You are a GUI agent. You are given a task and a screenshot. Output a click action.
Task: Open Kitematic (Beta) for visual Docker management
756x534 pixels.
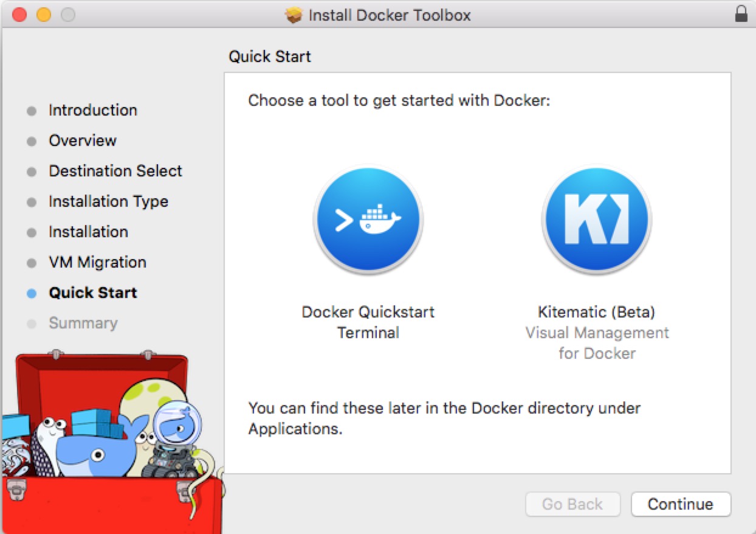(x=596, y=219)
